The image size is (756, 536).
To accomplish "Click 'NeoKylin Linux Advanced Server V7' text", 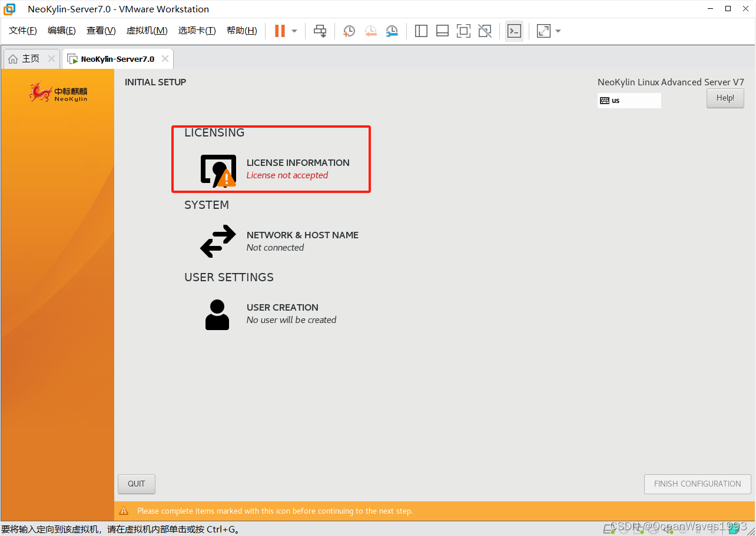I will tap(671, 82).
